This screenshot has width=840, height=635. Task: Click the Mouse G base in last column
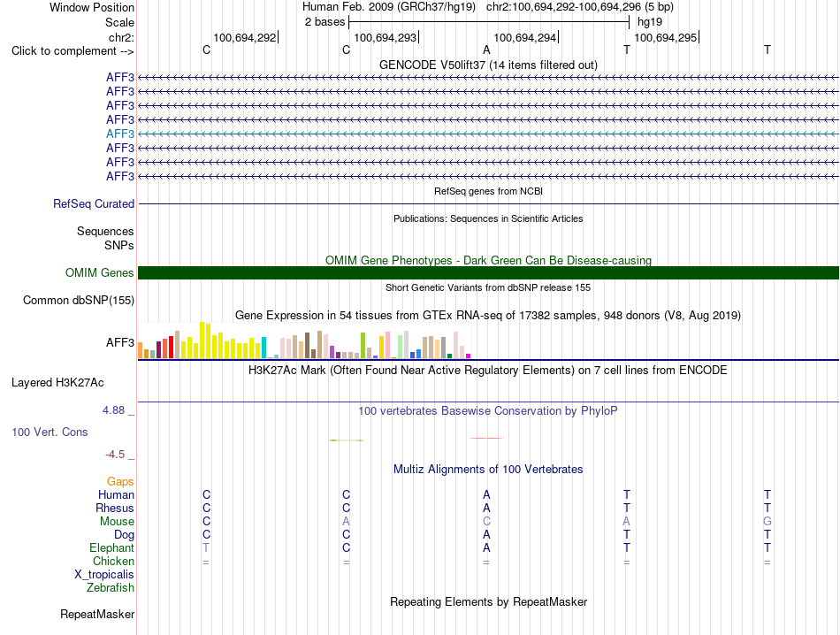coord(767,522)
